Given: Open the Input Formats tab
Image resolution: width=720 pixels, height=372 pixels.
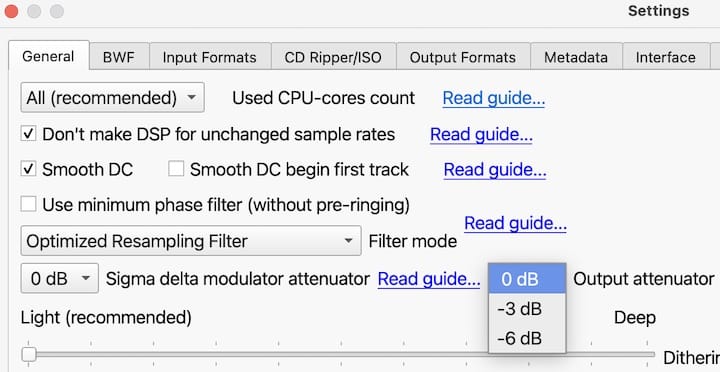Looking at the screenshot, I should tap(209, 57).
